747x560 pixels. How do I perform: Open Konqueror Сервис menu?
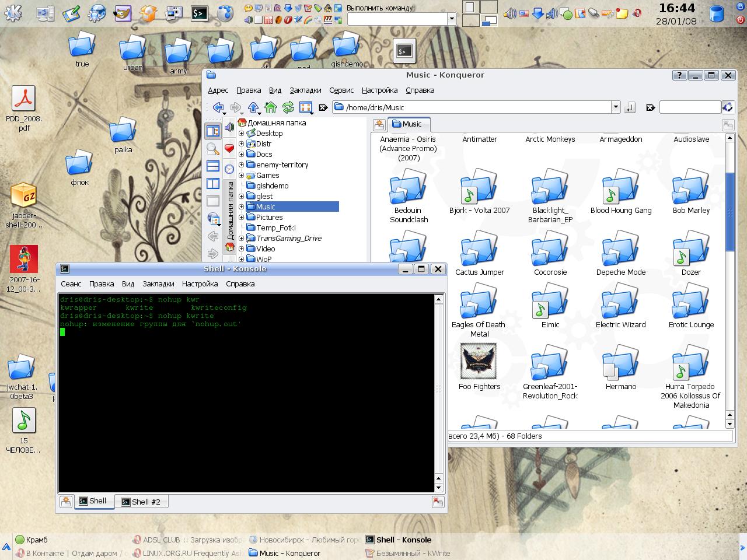pos(341,90)
